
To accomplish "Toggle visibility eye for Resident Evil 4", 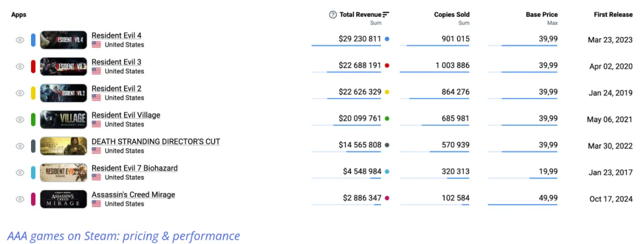I will click(20, 40).
